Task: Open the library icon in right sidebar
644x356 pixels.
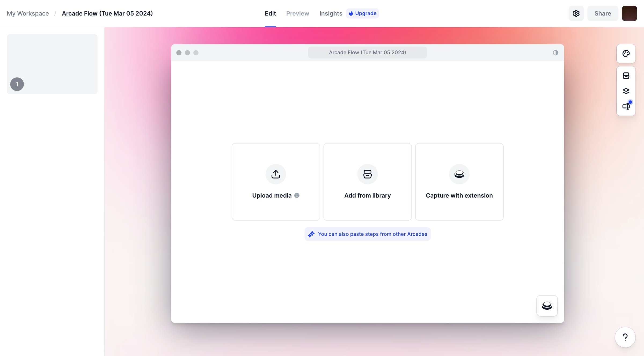Action: [626, 76]
